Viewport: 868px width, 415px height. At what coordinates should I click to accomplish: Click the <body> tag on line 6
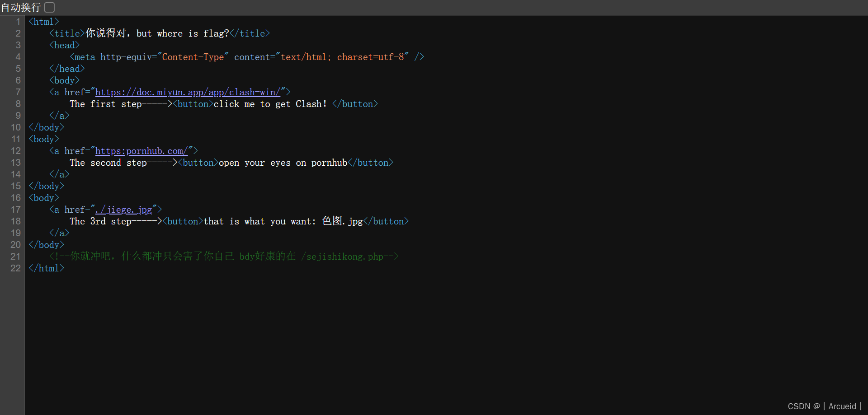point(64,80)
